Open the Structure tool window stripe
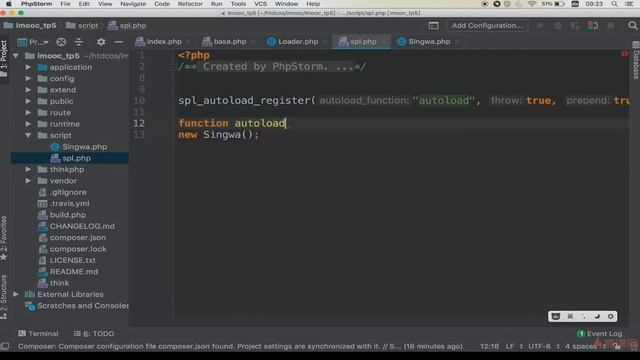Image resolution: width=640 pixels, height=360 pixels. click(x=4, y=296)
